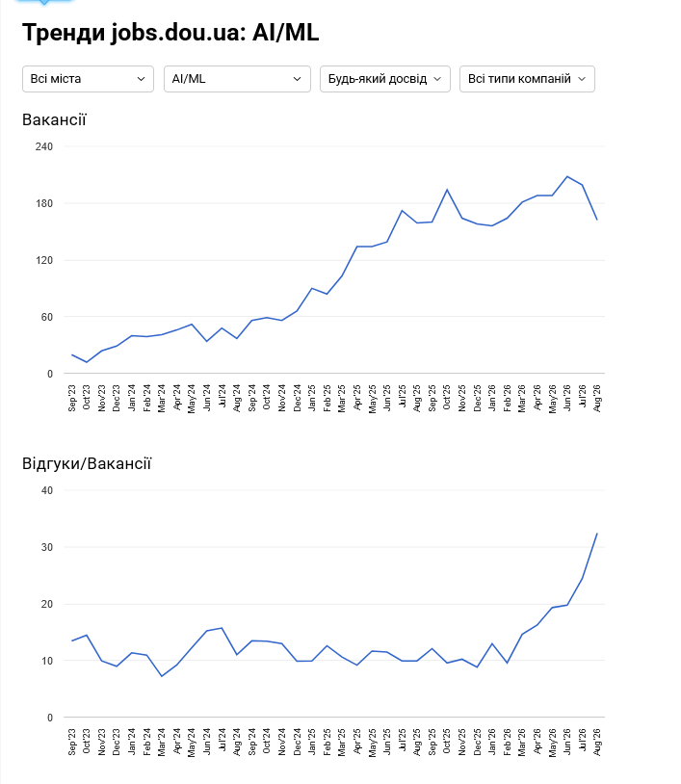The image size is (681, 784).
Task: Click the Aug'26 point on Відгуки/Вакансії chart
Action: coord(597,534)
